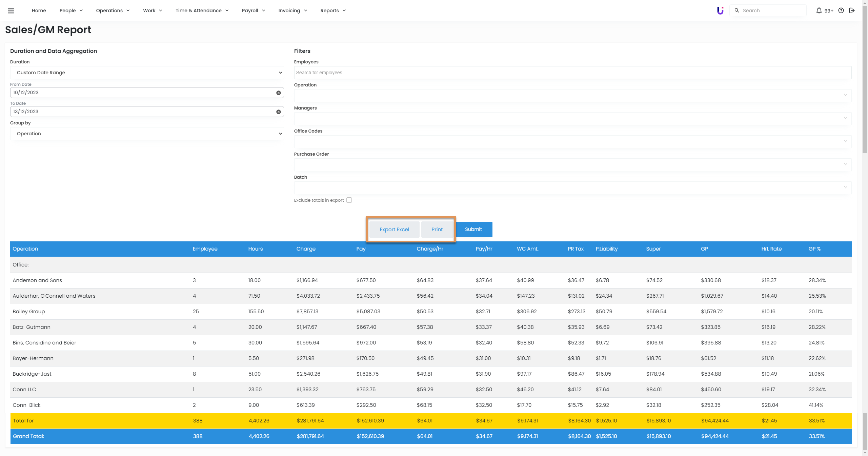Open the Reports menu
868x456 pixels.
pyautogui.click(x=333, y=11)
